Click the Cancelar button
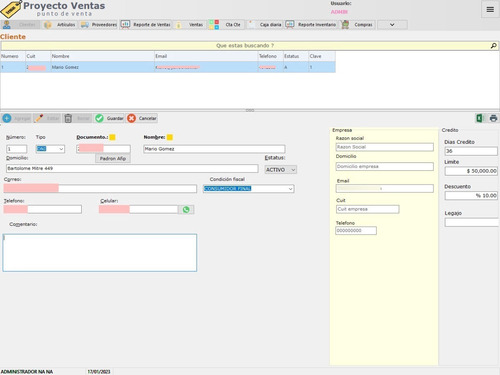 142,118
